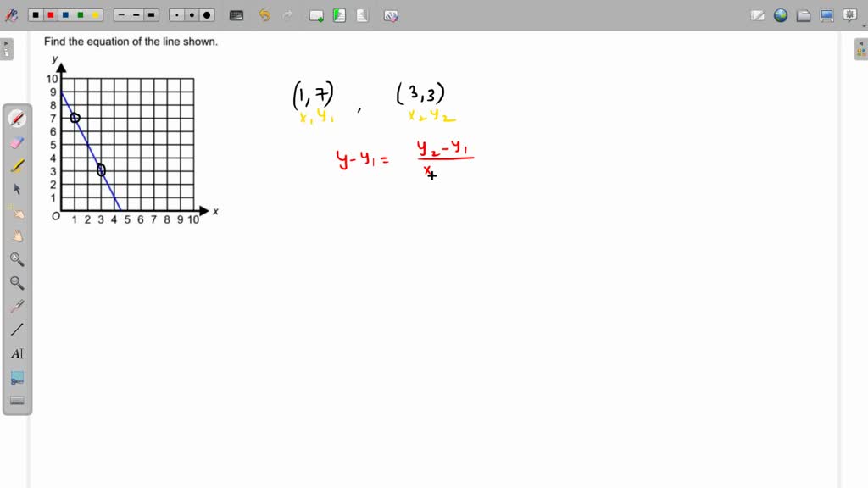Select the eraser tool
The image size is (868, 488).
click(17, 141)
